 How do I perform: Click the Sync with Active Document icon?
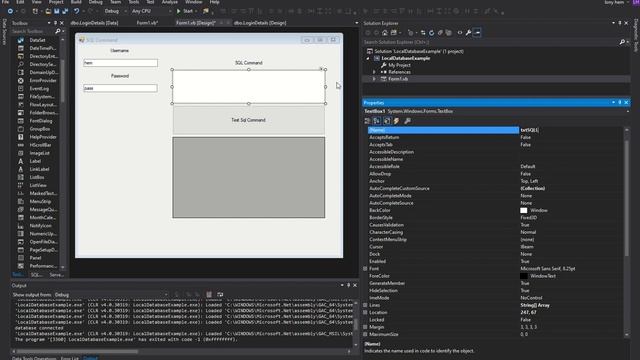tap(423, 33)
